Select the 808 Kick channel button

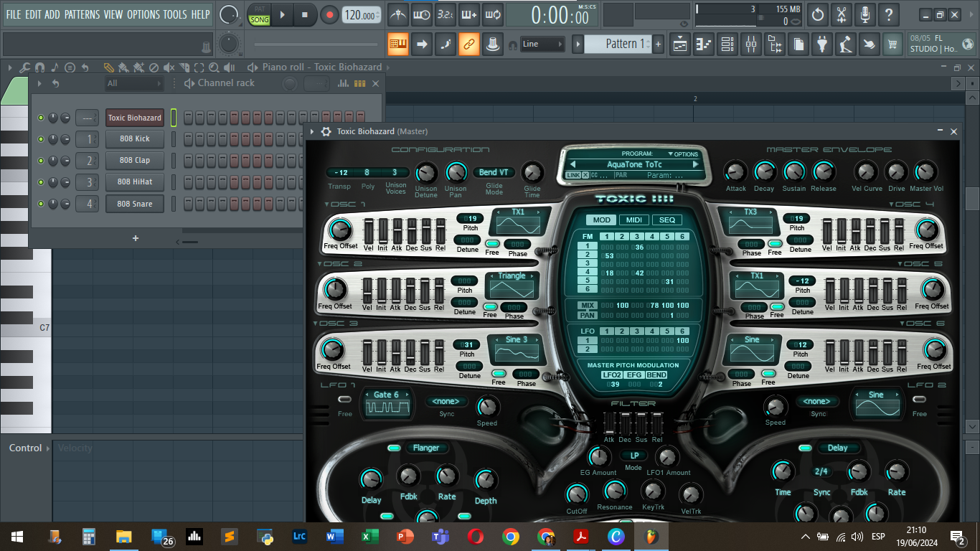134,139
